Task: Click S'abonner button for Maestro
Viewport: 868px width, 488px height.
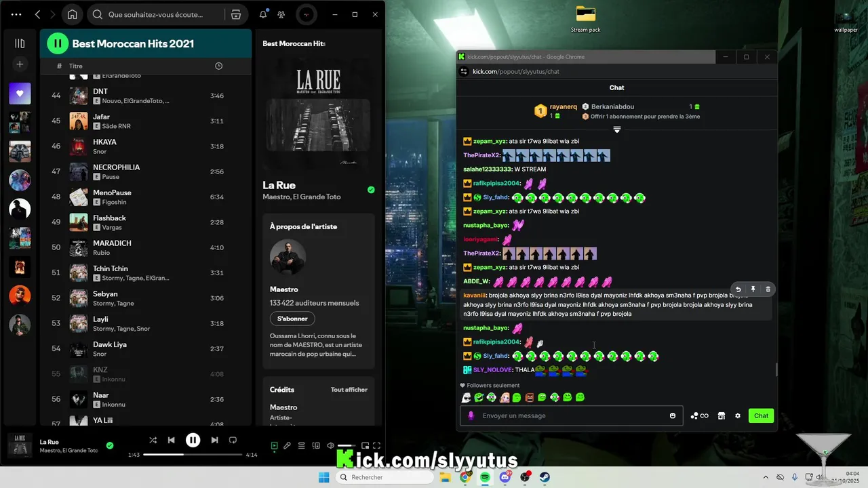Action: pos(292,319)
